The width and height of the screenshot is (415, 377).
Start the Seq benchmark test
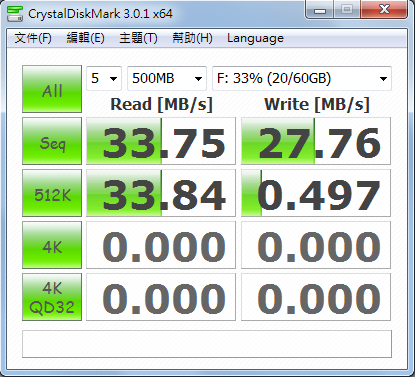(52, 141)
